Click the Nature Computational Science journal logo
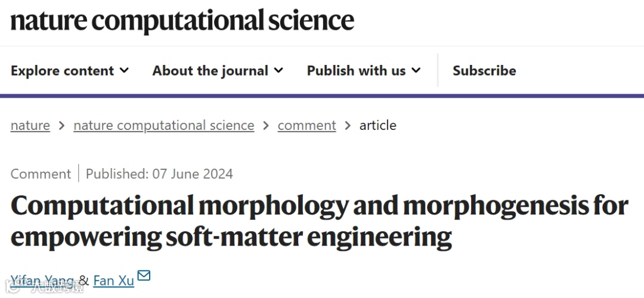Viewport: 644px width, 298px height. [182, 21]
